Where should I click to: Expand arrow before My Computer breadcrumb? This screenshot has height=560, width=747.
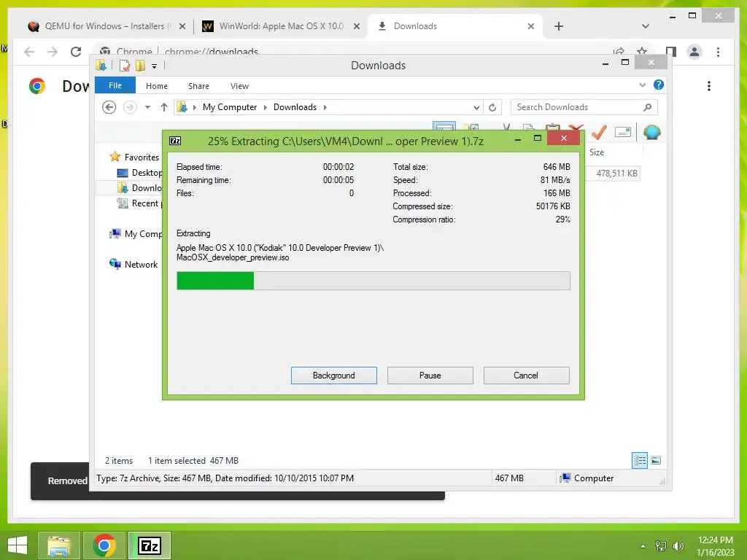(x=194, y=107)
